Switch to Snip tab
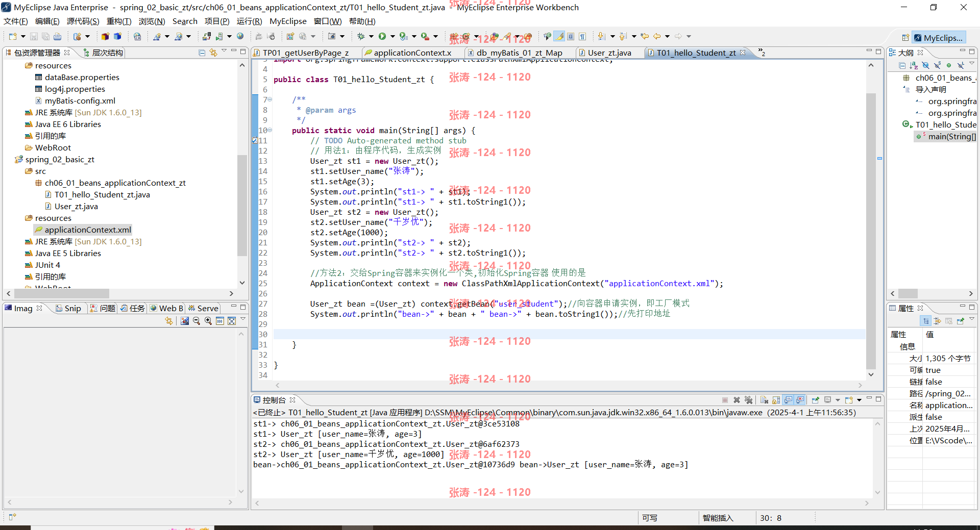Viewport: 980px width, 530px height. [x=68, y=308]
